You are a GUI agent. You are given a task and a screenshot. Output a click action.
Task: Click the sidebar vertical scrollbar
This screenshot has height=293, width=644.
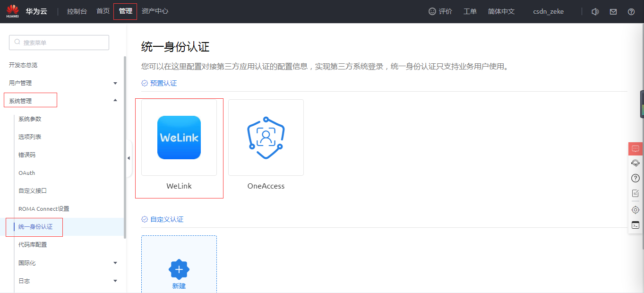point(125,147)
